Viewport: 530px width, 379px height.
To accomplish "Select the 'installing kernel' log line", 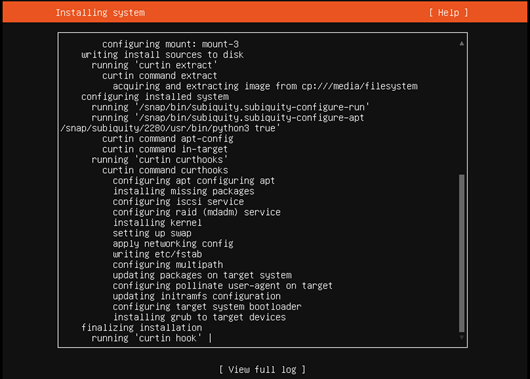I will (x=157, y=223).
